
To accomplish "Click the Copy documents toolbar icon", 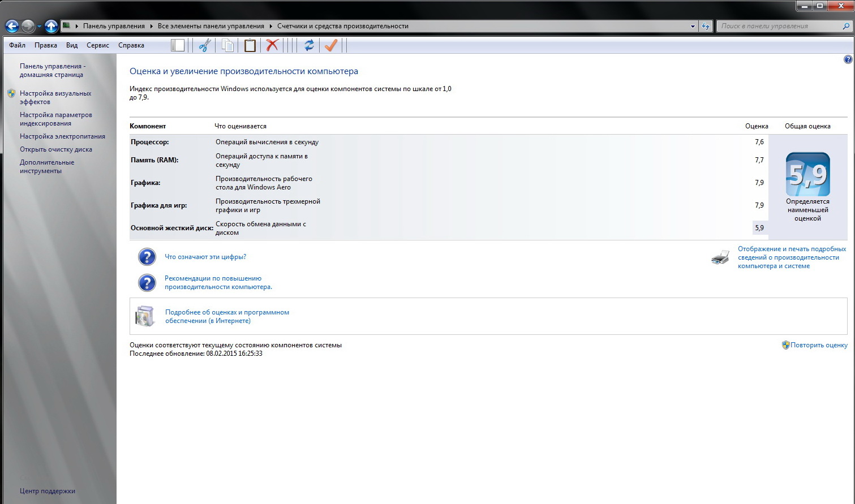I will [x=227, y=45].
